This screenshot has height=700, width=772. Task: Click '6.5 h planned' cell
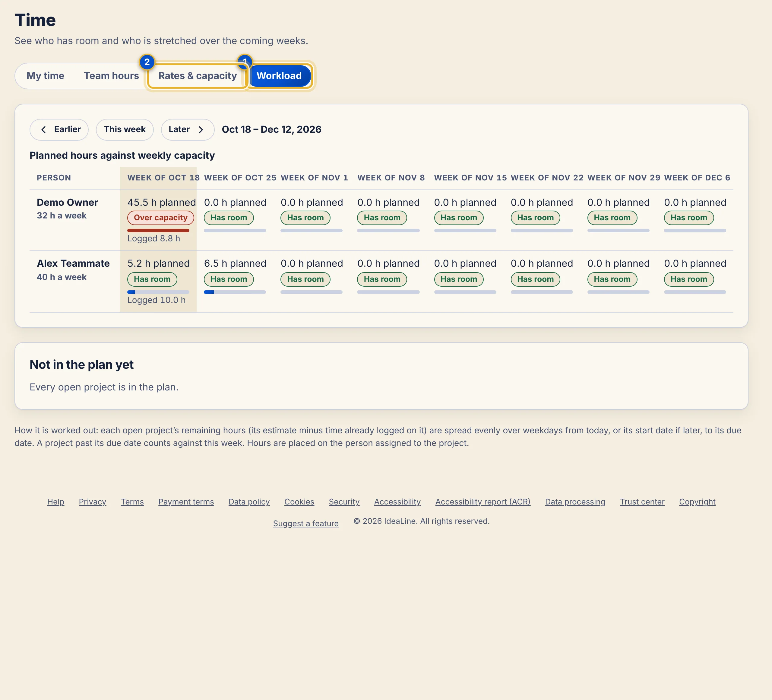[x=235, y=264]
